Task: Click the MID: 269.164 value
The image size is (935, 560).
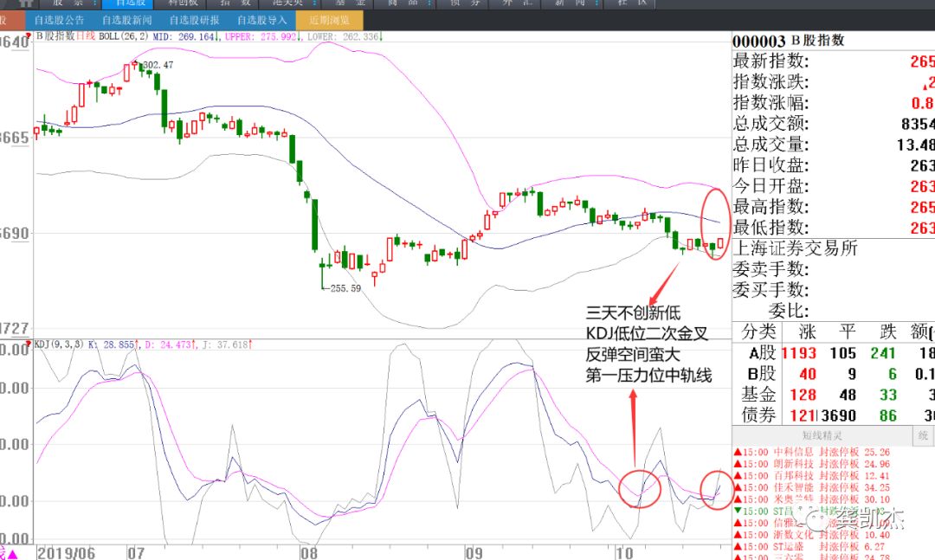Action: [x=185, y=36]
